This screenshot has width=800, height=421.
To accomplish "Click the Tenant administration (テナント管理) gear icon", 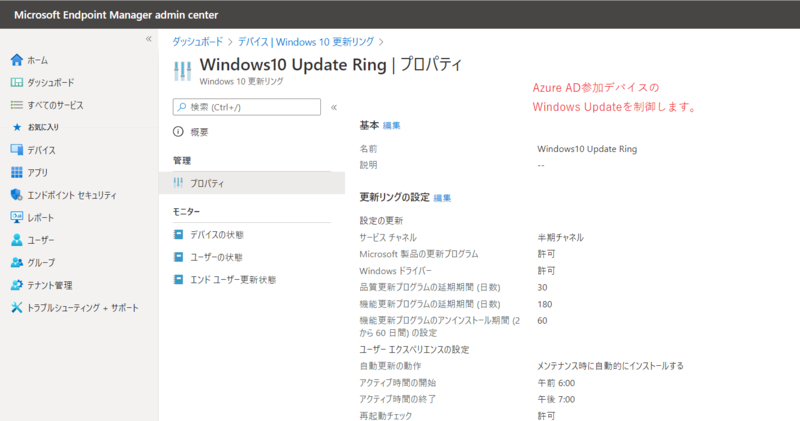I will pos(17,285).
